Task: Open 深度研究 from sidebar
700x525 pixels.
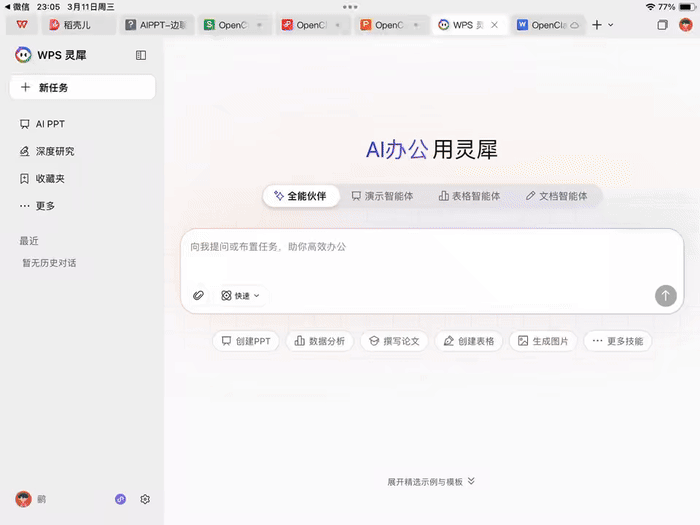Action: pos(47,151)
